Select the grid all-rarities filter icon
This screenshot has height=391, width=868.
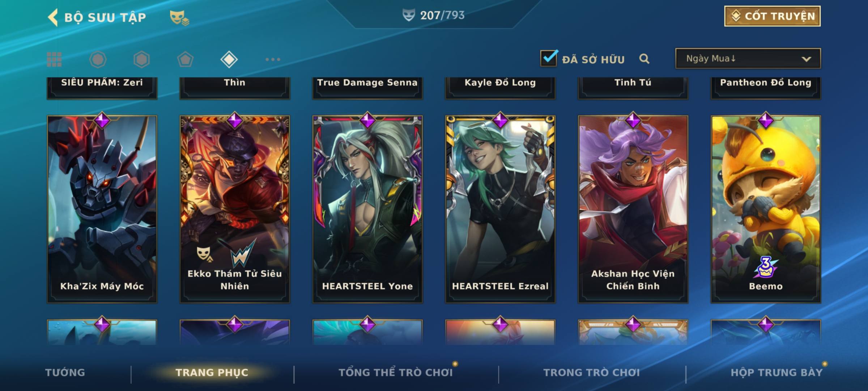pyautogui.click(x=54, y=59)
